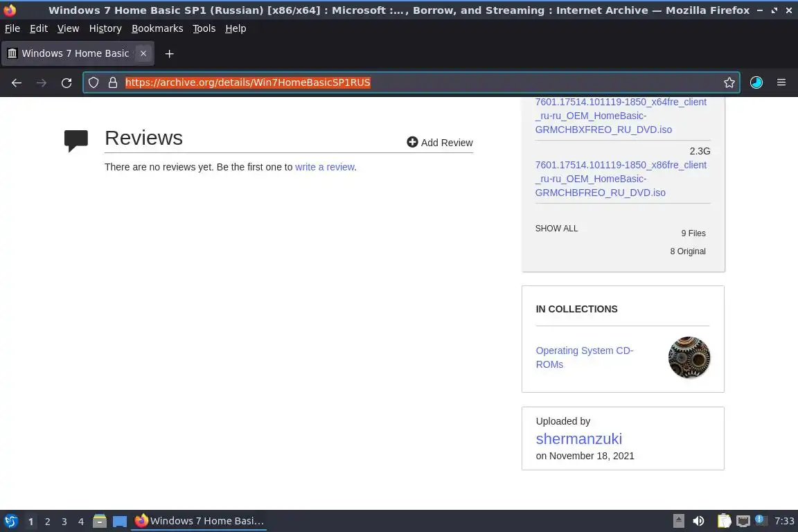
Task: Open the Help menu
Action: tap(236, 28)
